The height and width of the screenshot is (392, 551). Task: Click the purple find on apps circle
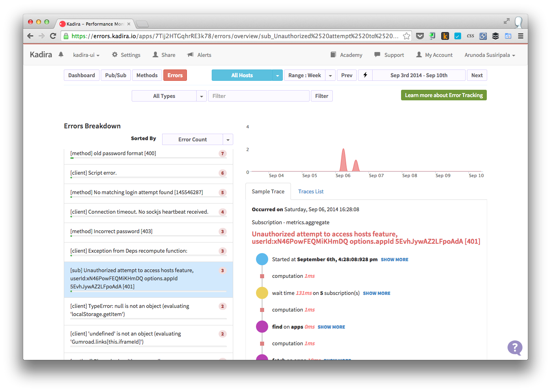click(262, 327)
